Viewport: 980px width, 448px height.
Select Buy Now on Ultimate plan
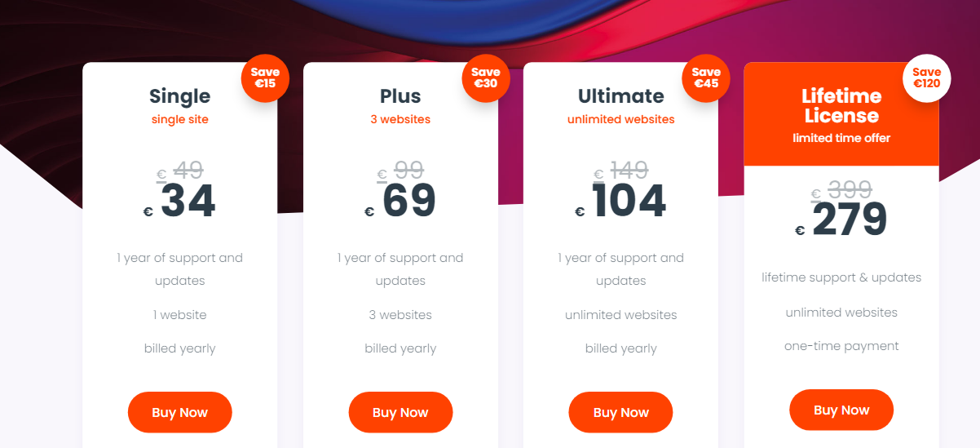coord(620,412)
